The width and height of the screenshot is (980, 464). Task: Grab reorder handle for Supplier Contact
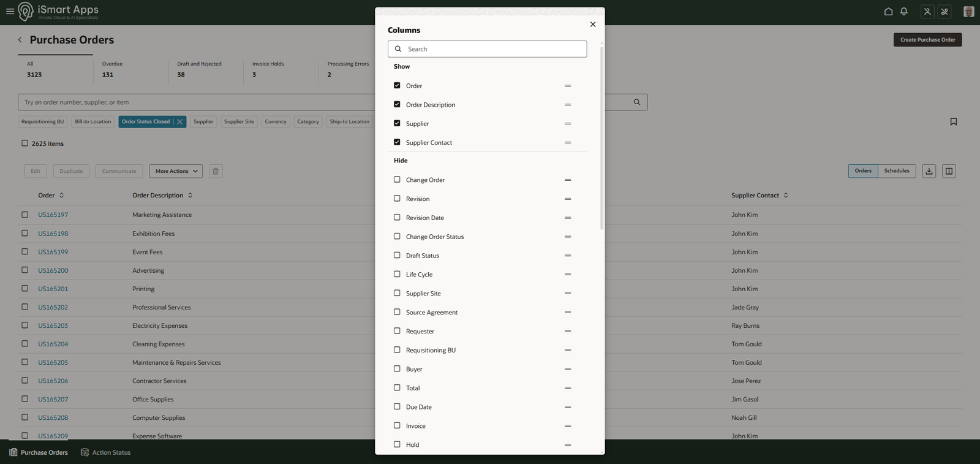pos(568,143)
